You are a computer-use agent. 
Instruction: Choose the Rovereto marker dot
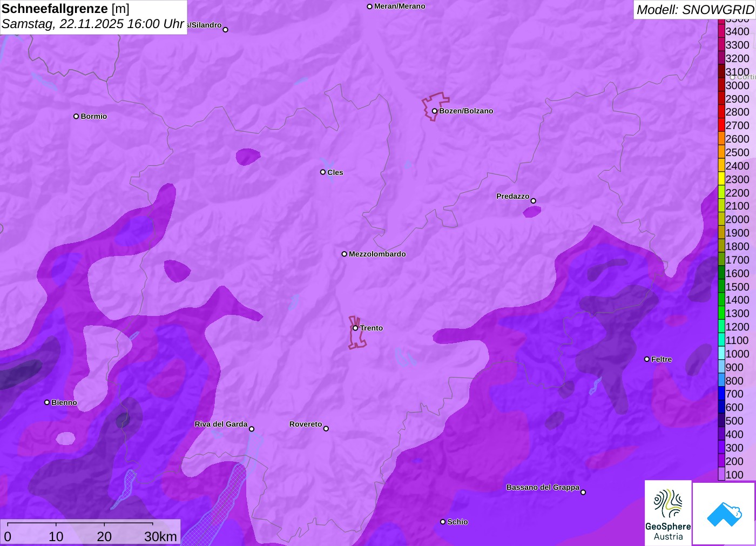pos(326,429)
